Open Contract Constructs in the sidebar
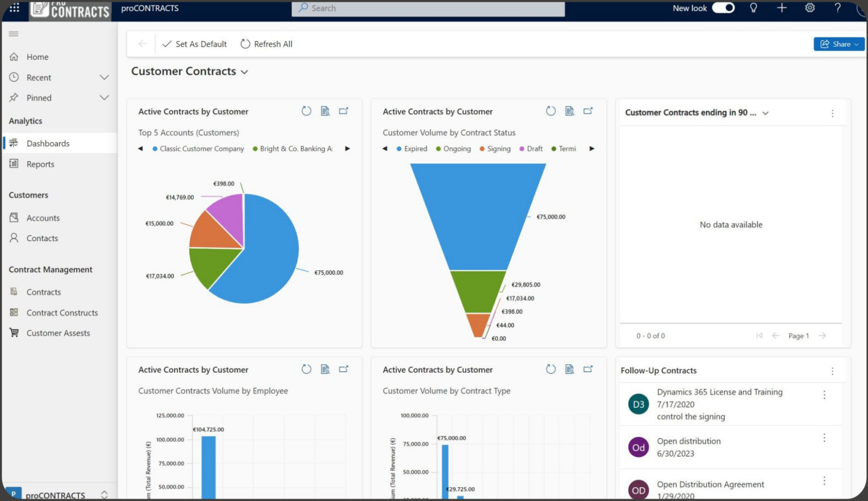Screen dimensions: 868x501 pos(59,313)
